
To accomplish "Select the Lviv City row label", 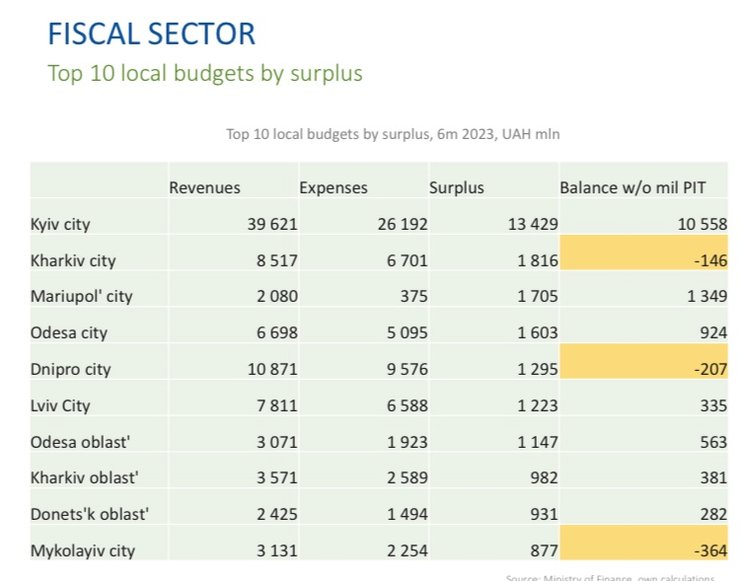I will (63, 405).
